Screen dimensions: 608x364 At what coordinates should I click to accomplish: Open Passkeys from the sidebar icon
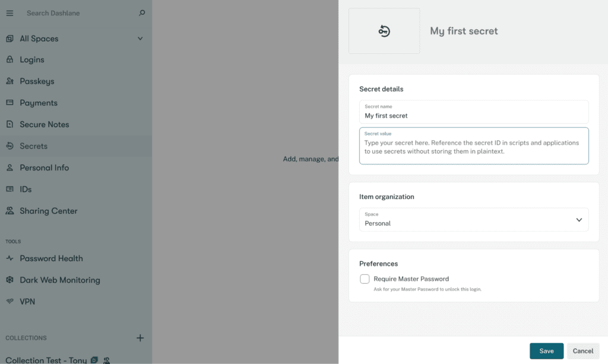pos(9,81)
